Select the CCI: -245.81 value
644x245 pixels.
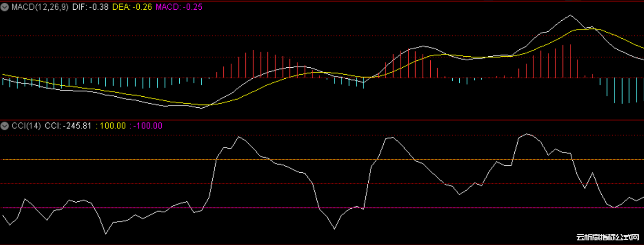[x=68, y=125]
